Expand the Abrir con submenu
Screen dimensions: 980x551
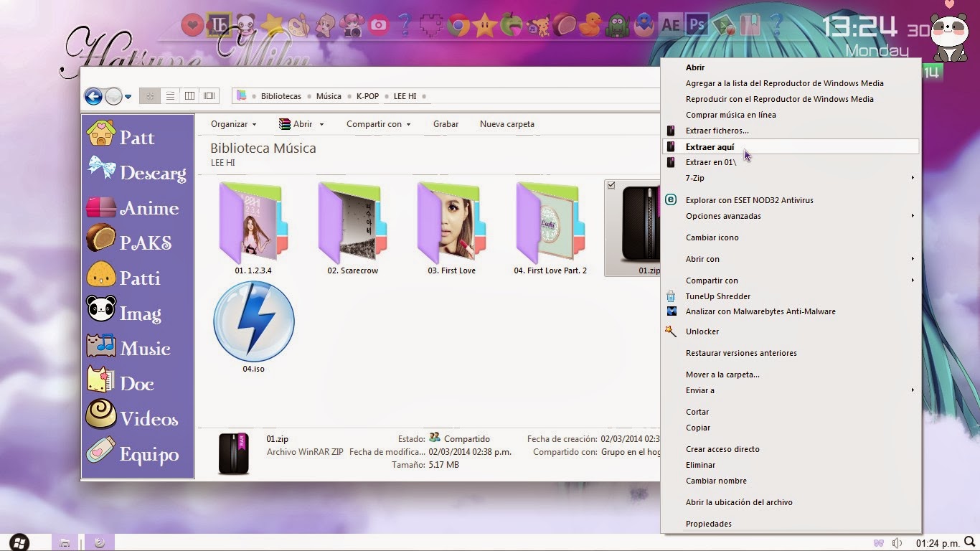coord(791,259)
